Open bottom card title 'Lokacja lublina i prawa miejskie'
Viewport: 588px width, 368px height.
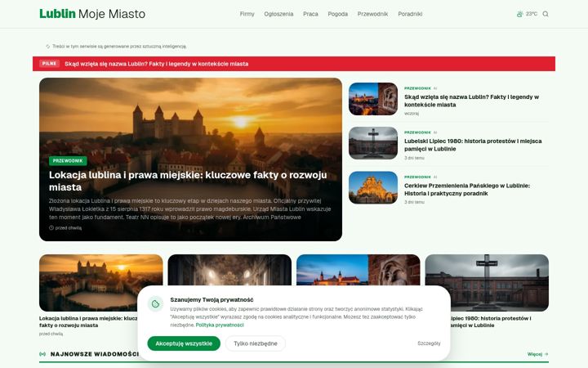click(88, 322)
